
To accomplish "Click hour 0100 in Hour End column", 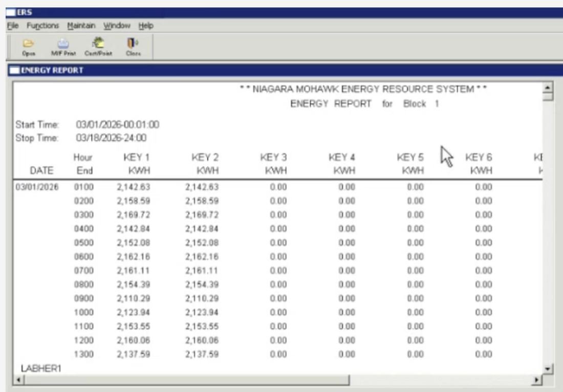I will (x=83, y=187).
